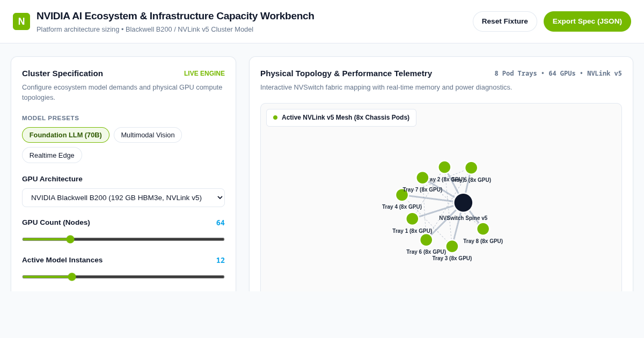Click the 'Tray 4 (8x GPU)' label text
Viewport: 644px width, 338px height.
tap(402, 207)
